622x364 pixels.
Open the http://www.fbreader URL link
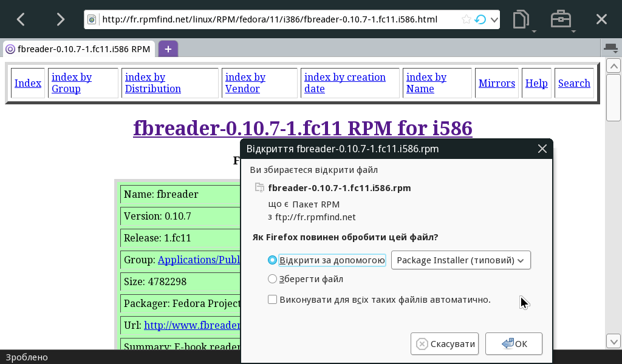(192, 325)
